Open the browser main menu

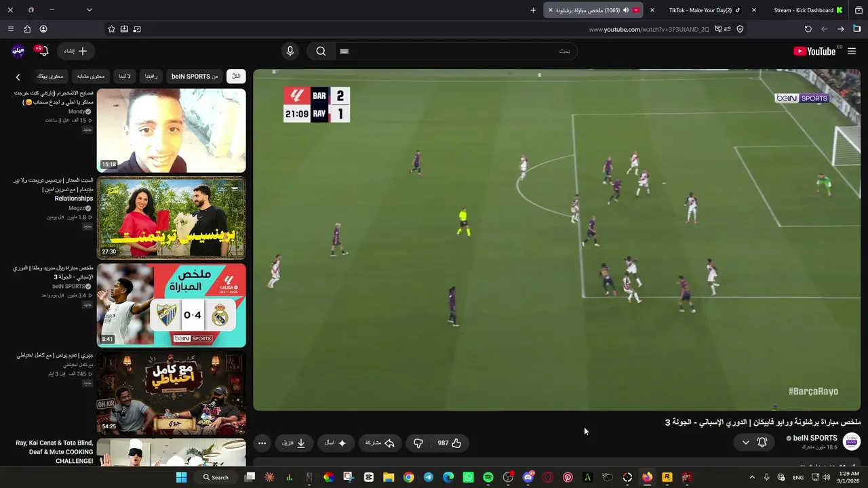(x=10, y=29)
